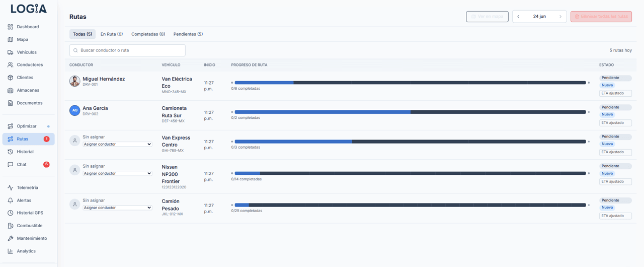Open the Almacenes warehouse icon
644x267 pixels.
[10, 90]
